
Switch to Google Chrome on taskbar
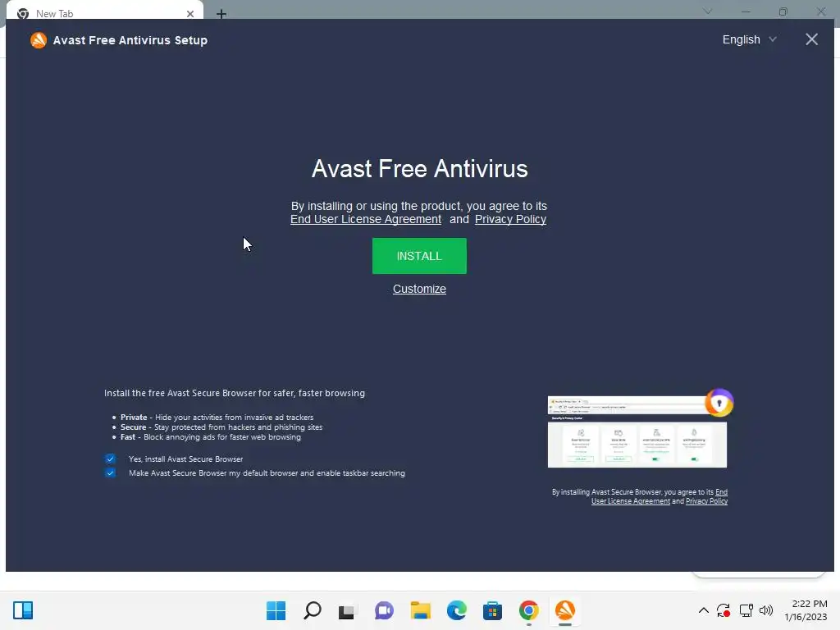point(529,610)
